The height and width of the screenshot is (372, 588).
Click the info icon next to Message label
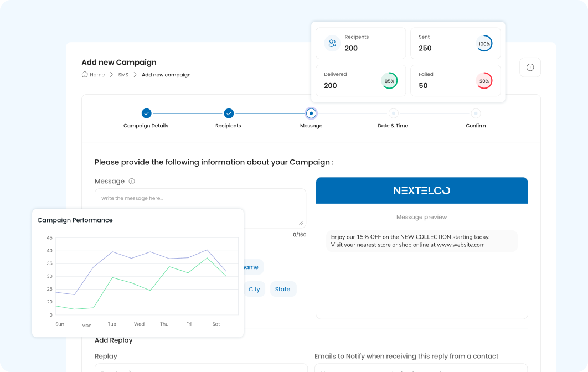pos(132,181)
